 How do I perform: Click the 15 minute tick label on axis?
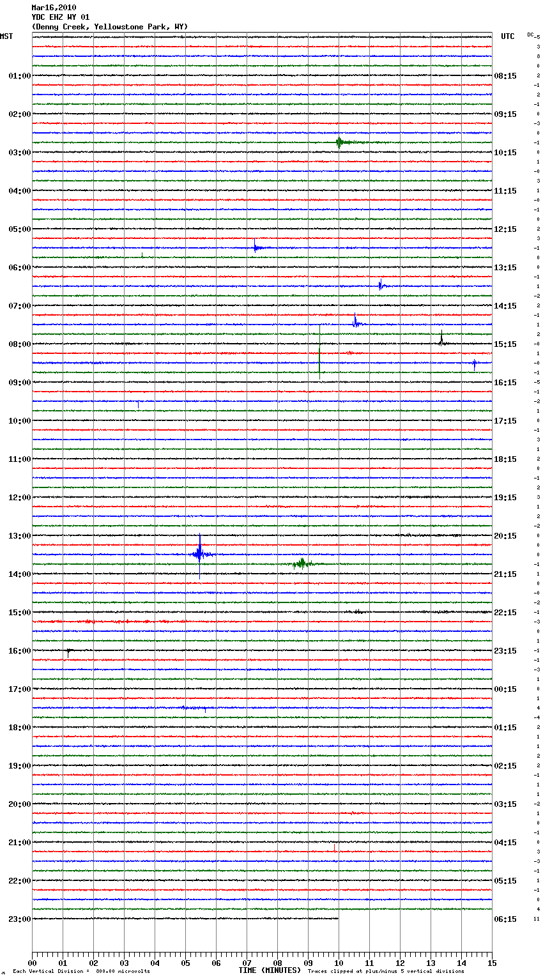click(491, 963)
